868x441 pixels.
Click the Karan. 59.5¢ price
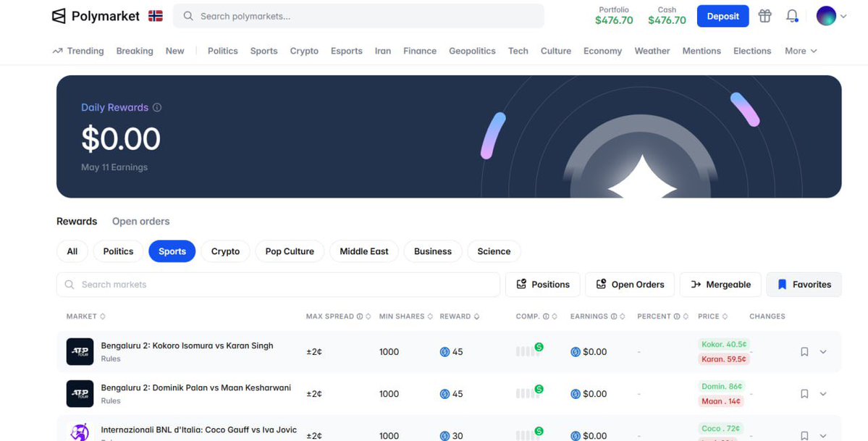[x=723, y=359]
